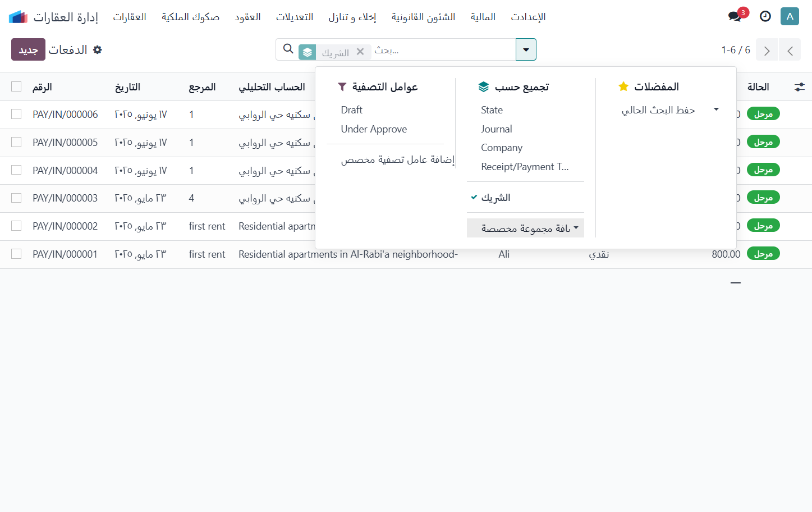Check the row PAY/IN/000002 checkbox
The width and height of the screenshot is (812, 512).
click(16, 226)
